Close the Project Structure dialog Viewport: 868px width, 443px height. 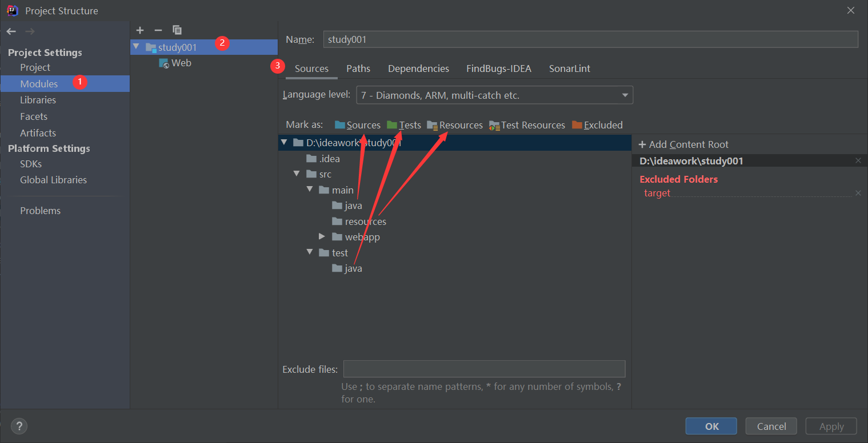coord(851,10)
